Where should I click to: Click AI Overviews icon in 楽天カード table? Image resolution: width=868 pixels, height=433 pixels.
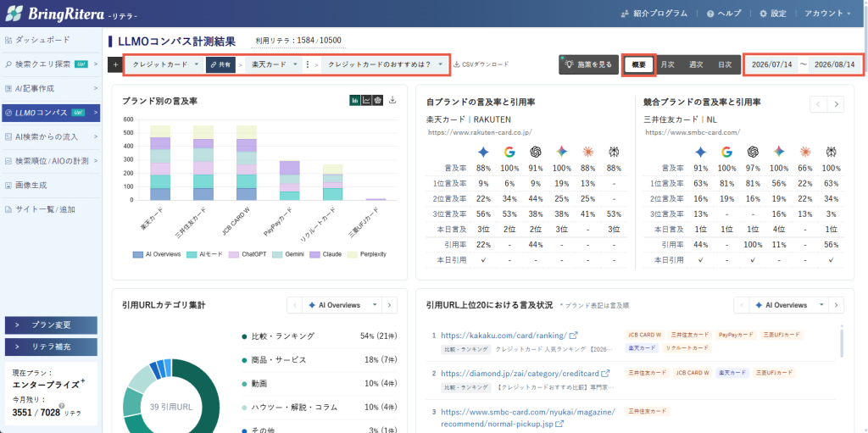[x=484, y=152]
